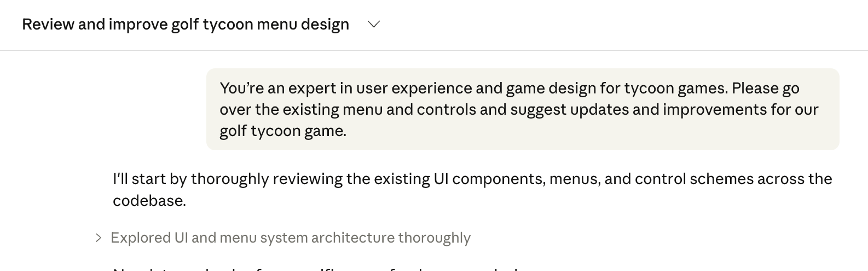The height and width of the screenshot is (271, 868).
Task: Click the word 'codebase.' in the reply
Action: tap(149, 201)
